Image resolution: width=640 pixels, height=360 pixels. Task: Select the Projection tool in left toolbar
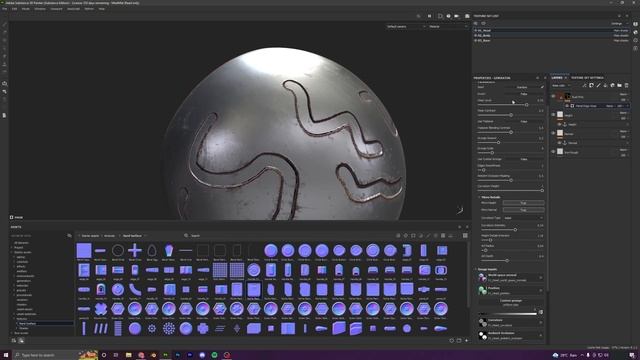pyautogui.click(x=4, y=40)
